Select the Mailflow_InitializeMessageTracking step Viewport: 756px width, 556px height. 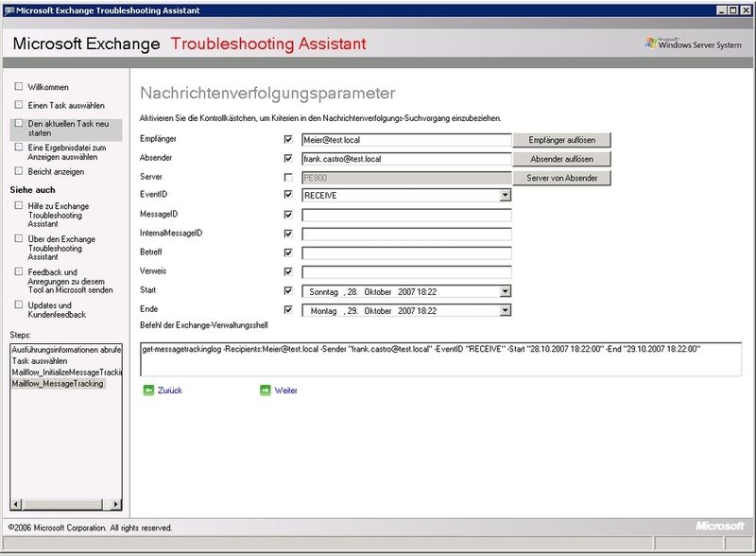66,373
